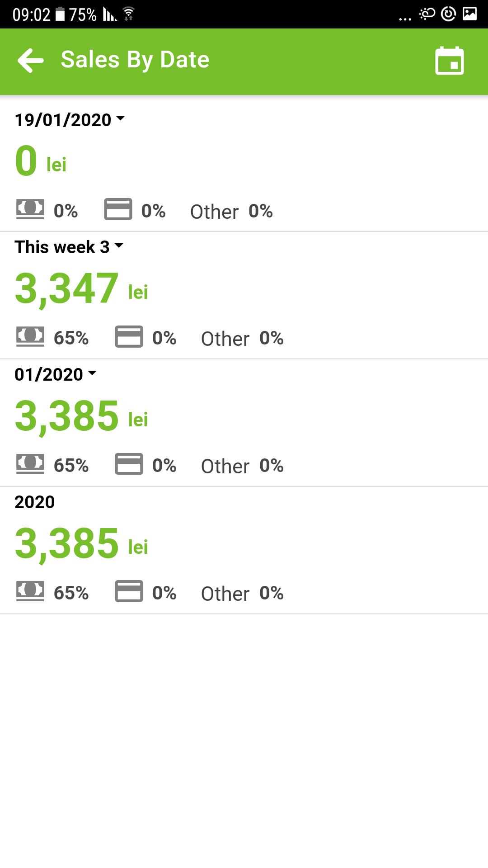Tap the cash icon under This week 3
The height and width of the screenshot is (868, 488).
coord(30,337)
